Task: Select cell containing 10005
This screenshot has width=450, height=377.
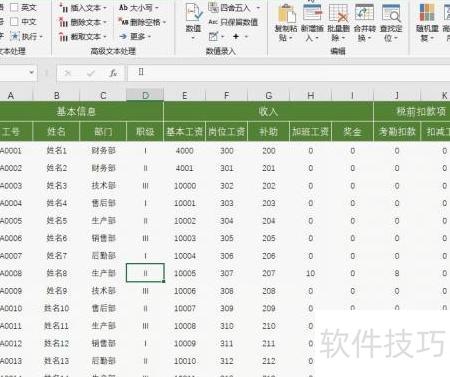Action: pyautogui.click(x=185, y=273)
